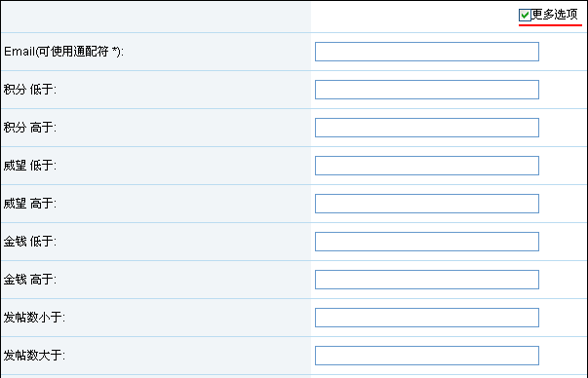The height and width of the screenshot is (378, 588).
Task: Click the 积分 低于 input box
Action: pos(427,90)
